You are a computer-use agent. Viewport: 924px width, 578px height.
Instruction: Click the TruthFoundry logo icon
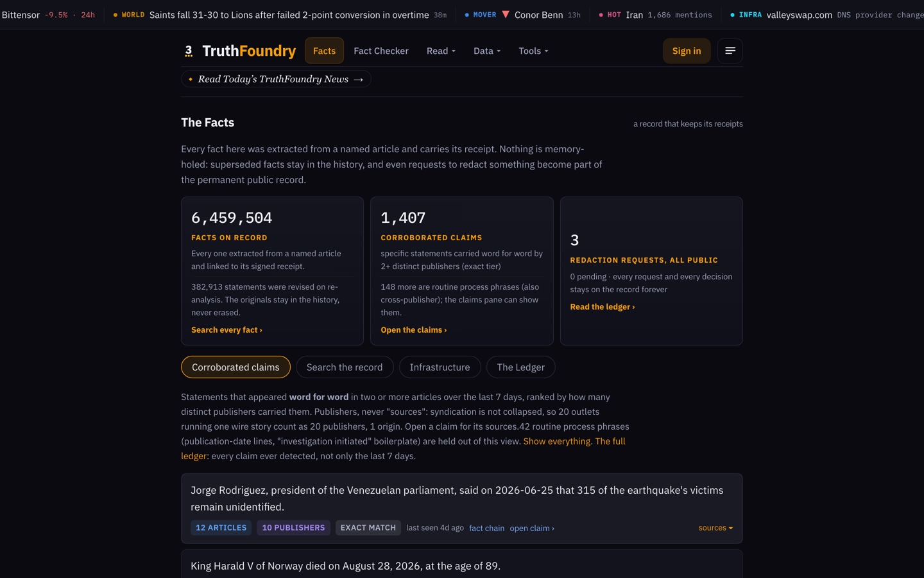[x=189, y=51]
